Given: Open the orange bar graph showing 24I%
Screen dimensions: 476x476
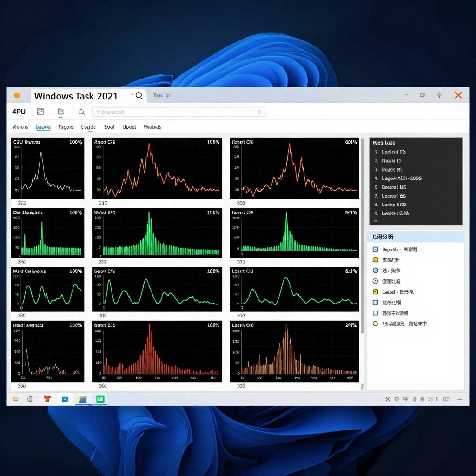Looking at the screenshot, I should tap(294, 351).
